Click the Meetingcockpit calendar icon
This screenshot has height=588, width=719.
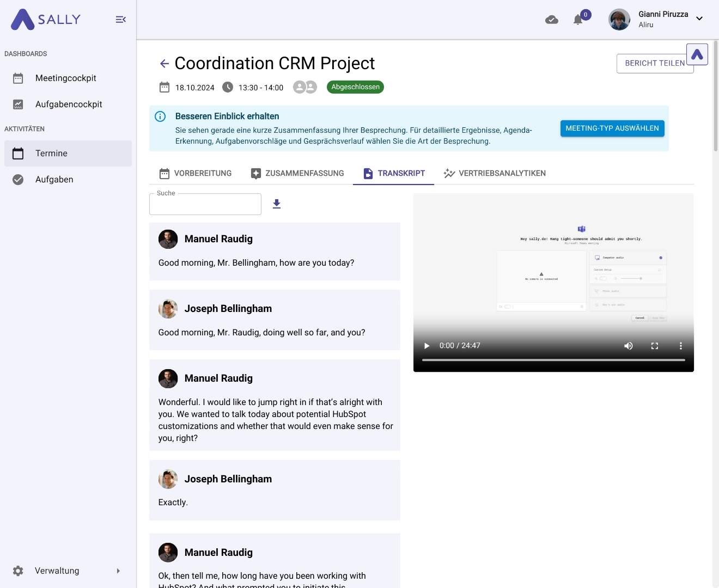[x=18, y=78]
